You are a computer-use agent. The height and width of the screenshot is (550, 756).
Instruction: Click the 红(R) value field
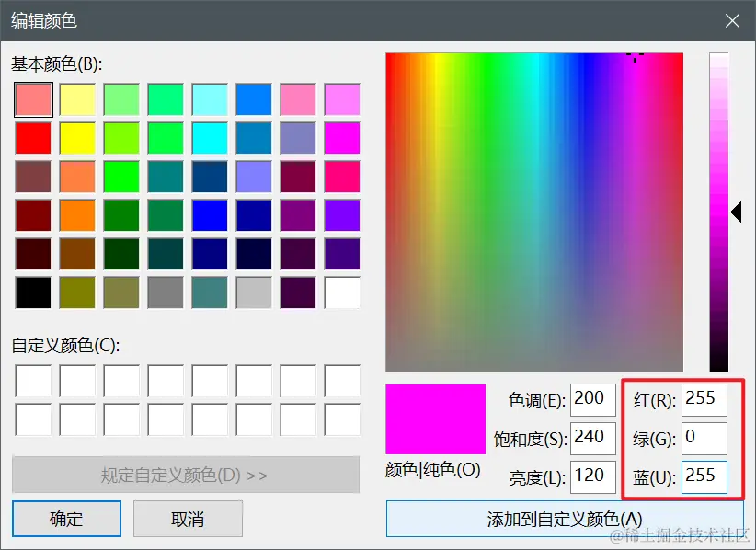704,399
